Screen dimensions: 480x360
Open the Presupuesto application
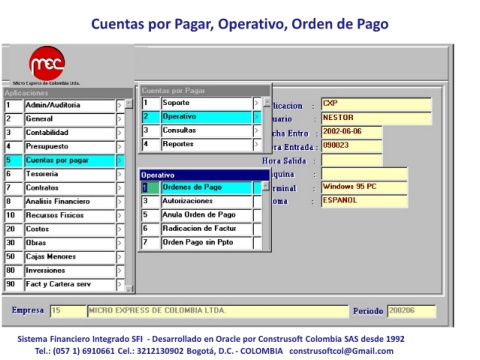pyautogui.click(x=70, y=147)
